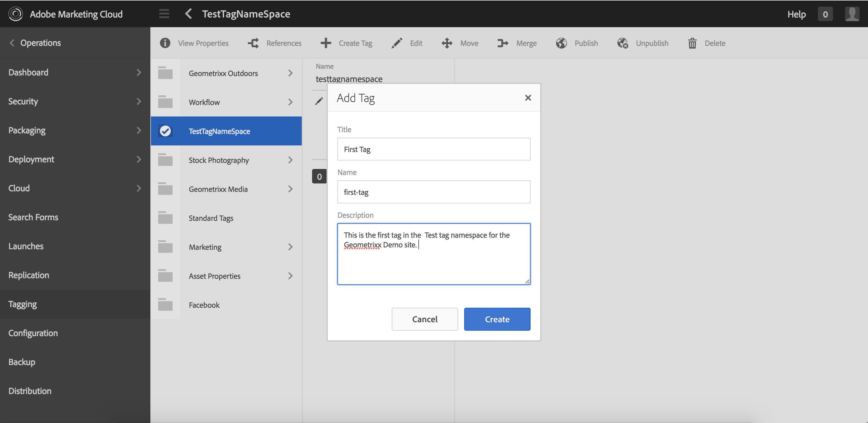This screenshot has height=423, width=868.
Task: Select the Workflow folder thumbnail
Action: (x=165, y=102)
